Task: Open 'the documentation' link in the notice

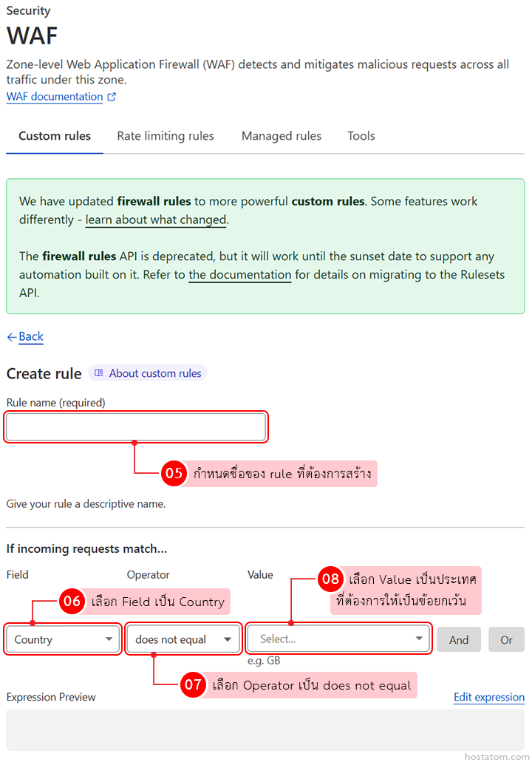Action: 240,275
